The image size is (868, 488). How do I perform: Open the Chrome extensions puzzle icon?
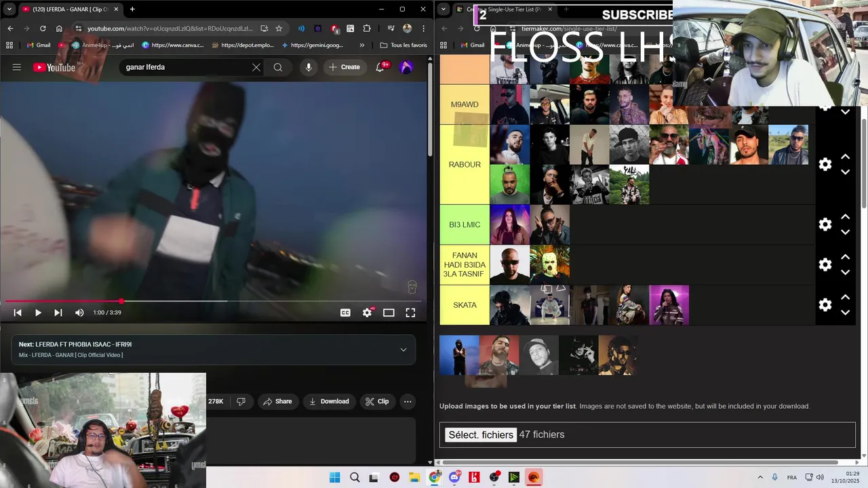point(367,28)
